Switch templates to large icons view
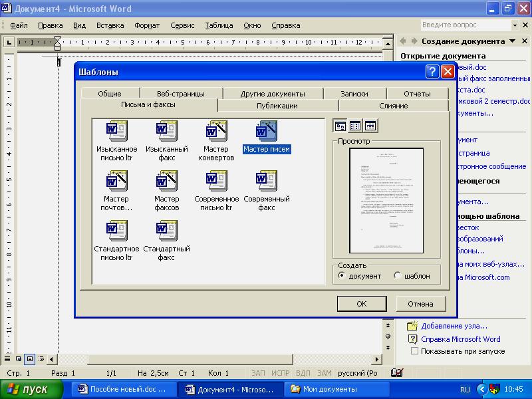This screenshot has width=532, height=399. click(340, 126)
